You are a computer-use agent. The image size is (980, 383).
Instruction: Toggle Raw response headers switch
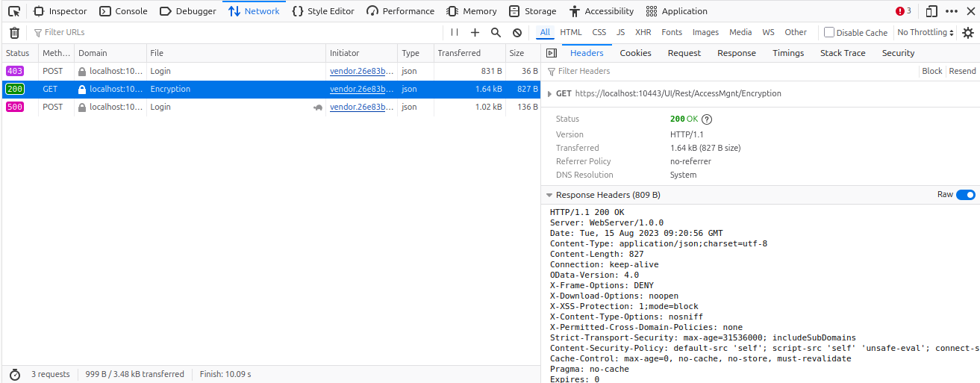pyautogui.click(x=965, y=195)
